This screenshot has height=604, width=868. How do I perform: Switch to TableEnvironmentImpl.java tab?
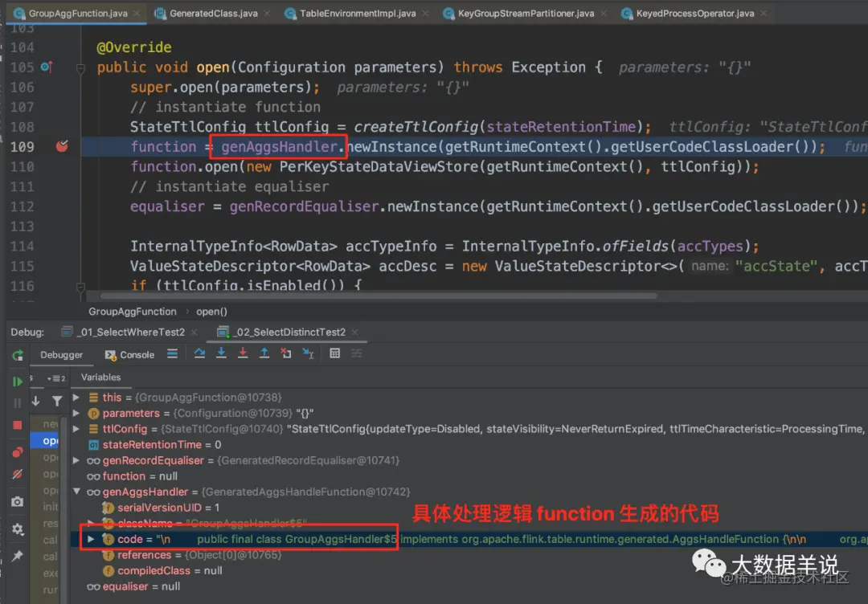[358, 14]
